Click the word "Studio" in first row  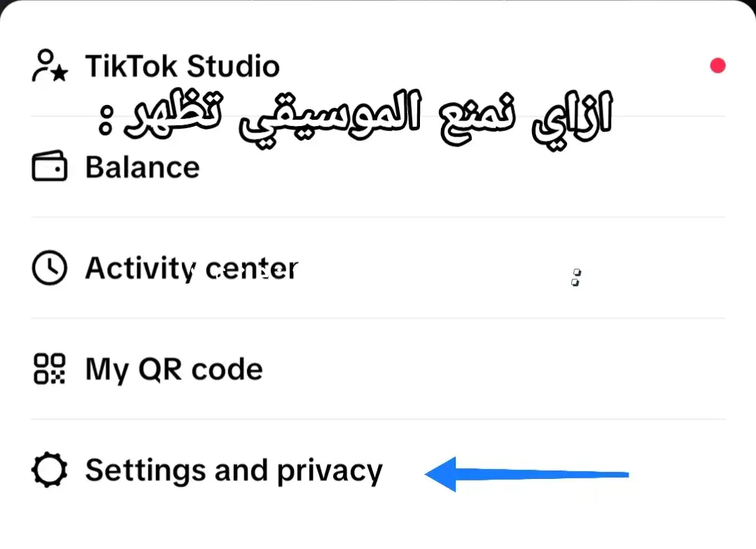tap(233, 66)
